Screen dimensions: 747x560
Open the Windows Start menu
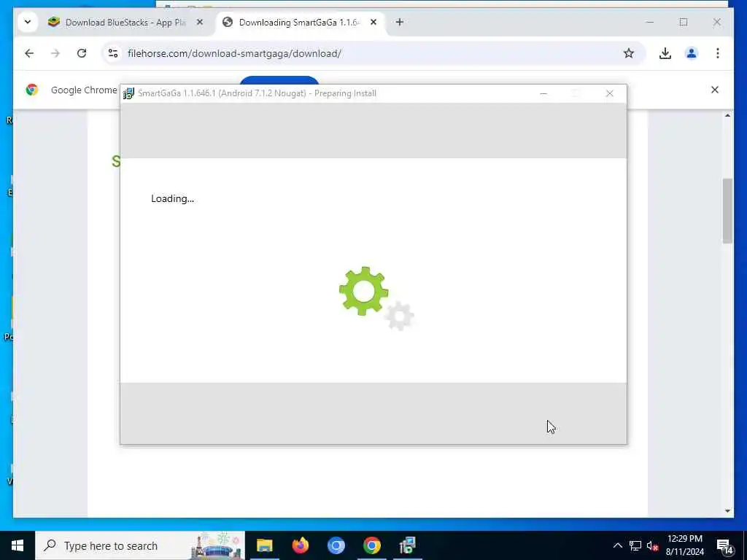click(18, 545)
